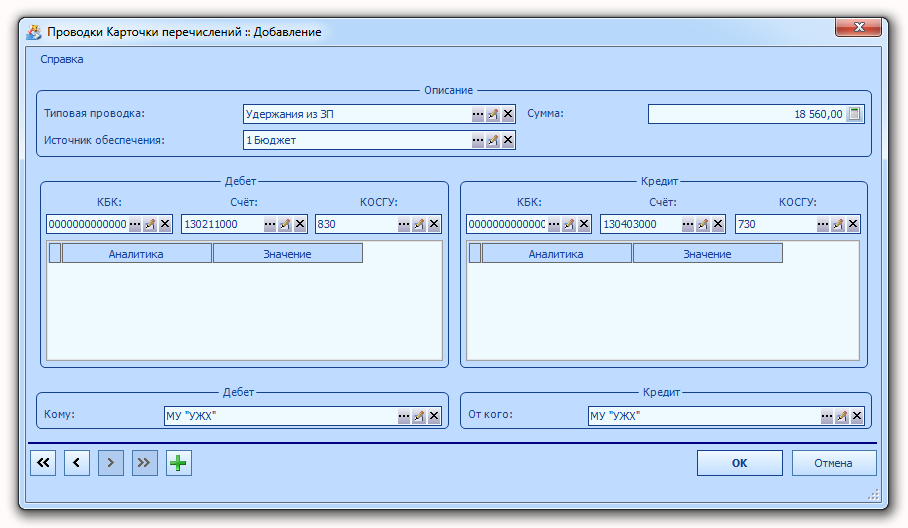Open lookup for Кредит КОСГУ 730
This screenshot has width=908, height=528.
click(x=823, y=224)
